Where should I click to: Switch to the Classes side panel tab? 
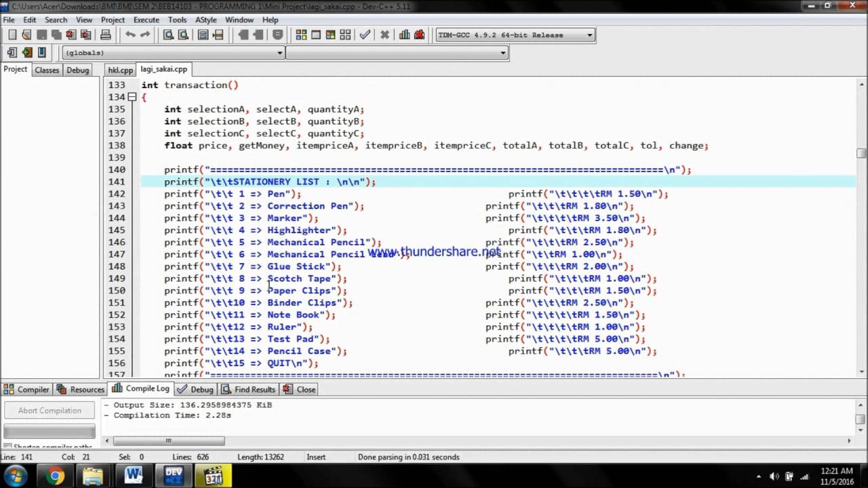(x=47, y=70)
